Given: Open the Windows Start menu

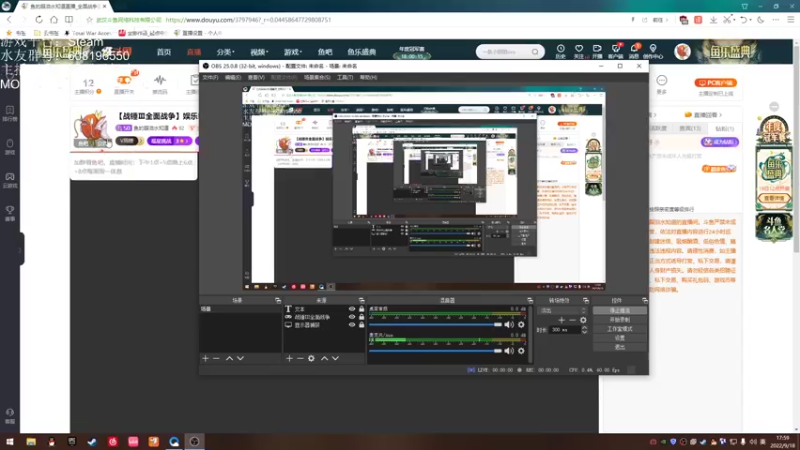Looking at the screenshot, I should 10,442.
